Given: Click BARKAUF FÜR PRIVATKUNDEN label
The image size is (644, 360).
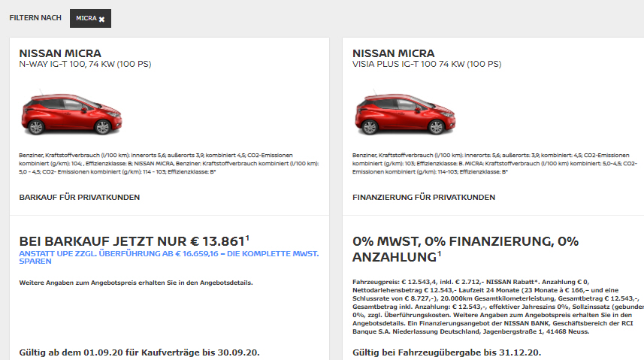Looking at the screenshot, I should [79, 197].
